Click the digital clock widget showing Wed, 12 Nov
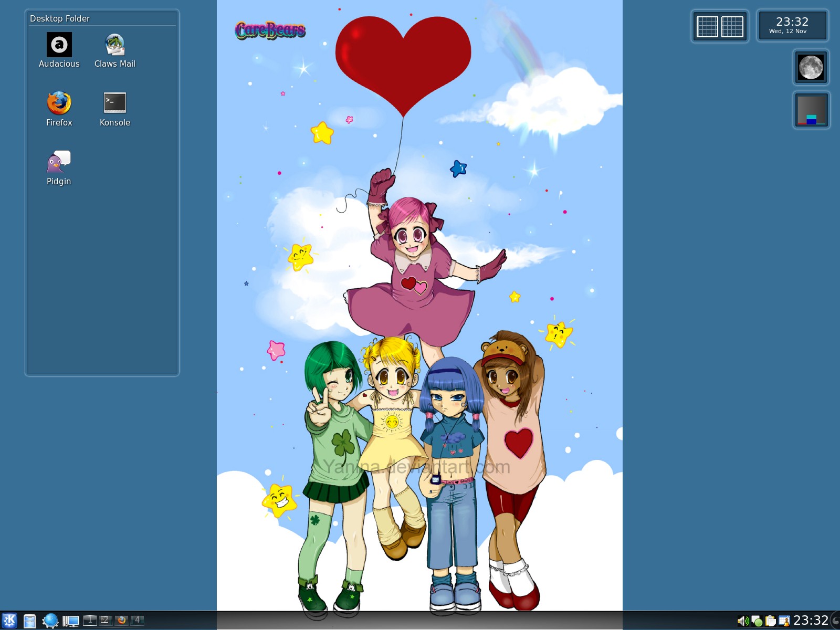The height and width of the screenshot is (630, 840). pyautogui.click(x=792, y=25)
